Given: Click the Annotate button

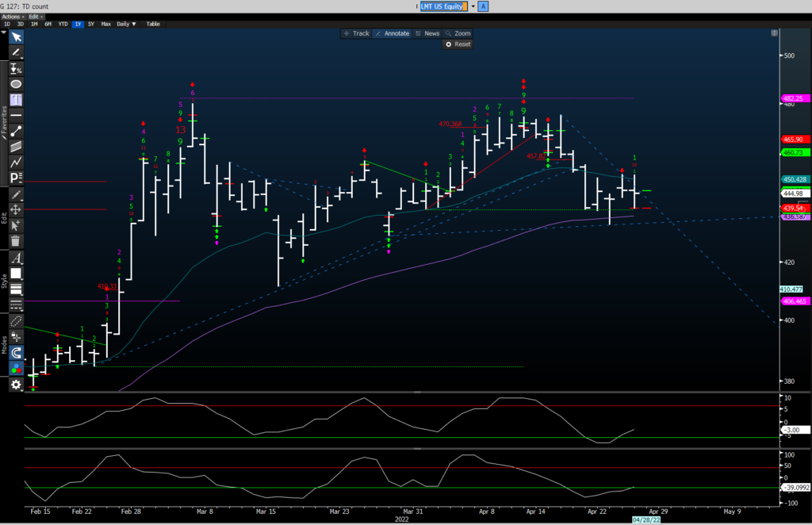Looking at the screenshot, I should 392,33.
